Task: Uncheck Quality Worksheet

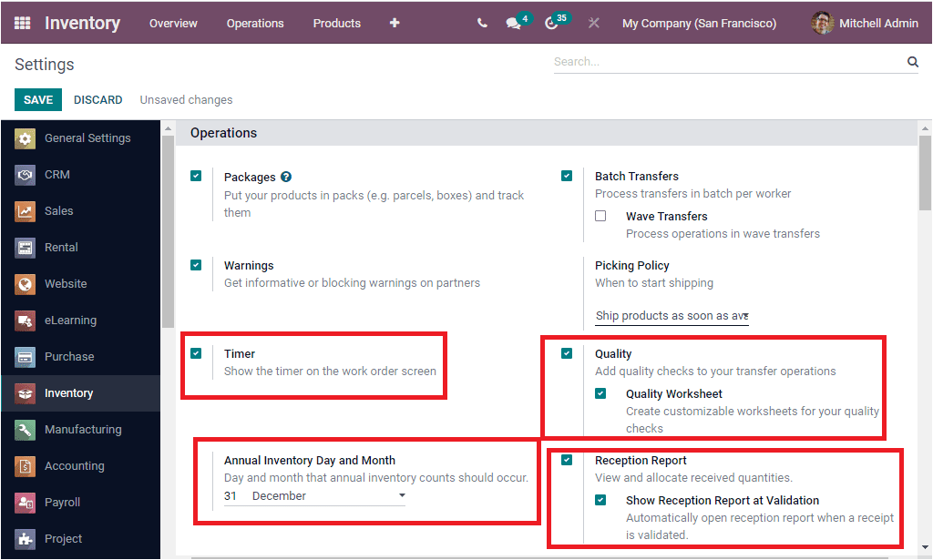Action: click(599, 392)
